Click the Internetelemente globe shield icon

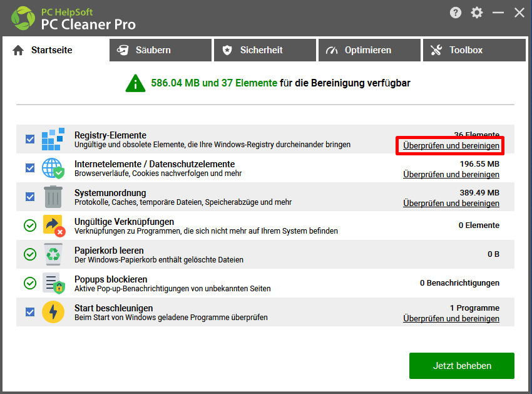(53, 168)
